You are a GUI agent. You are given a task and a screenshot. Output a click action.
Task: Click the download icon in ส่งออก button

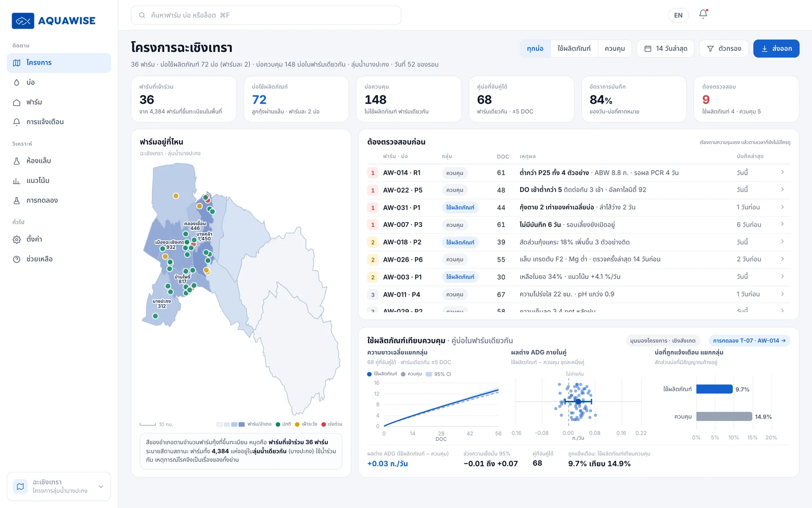pyautogui.click(x=764, y=49)
